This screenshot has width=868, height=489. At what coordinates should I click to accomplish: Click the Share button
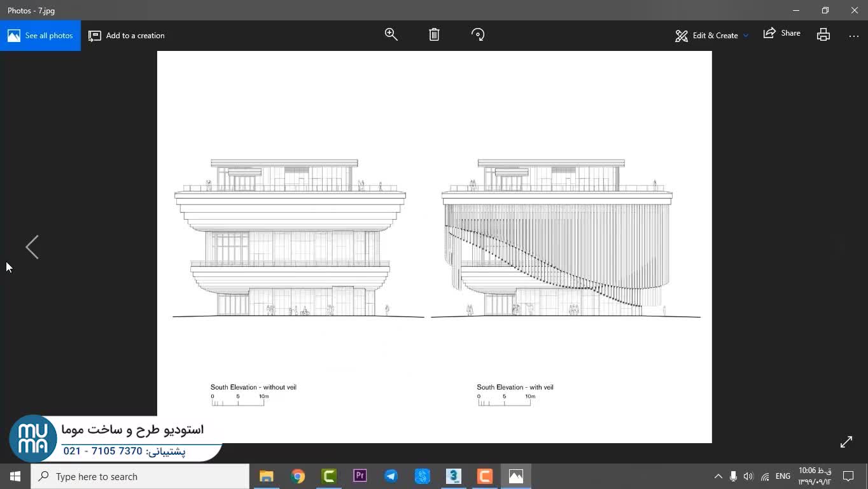point(782,34)
